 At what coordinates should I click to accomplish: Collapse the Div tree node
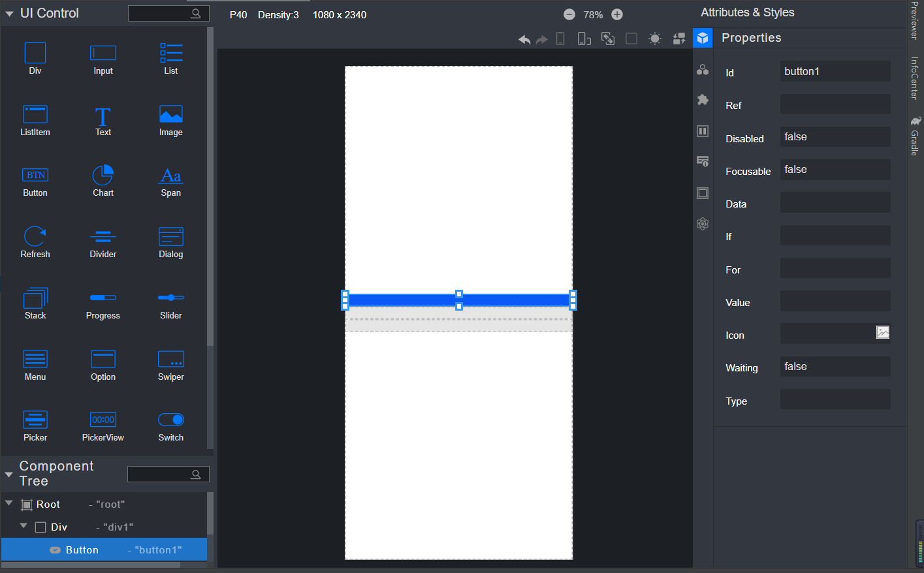24,525
